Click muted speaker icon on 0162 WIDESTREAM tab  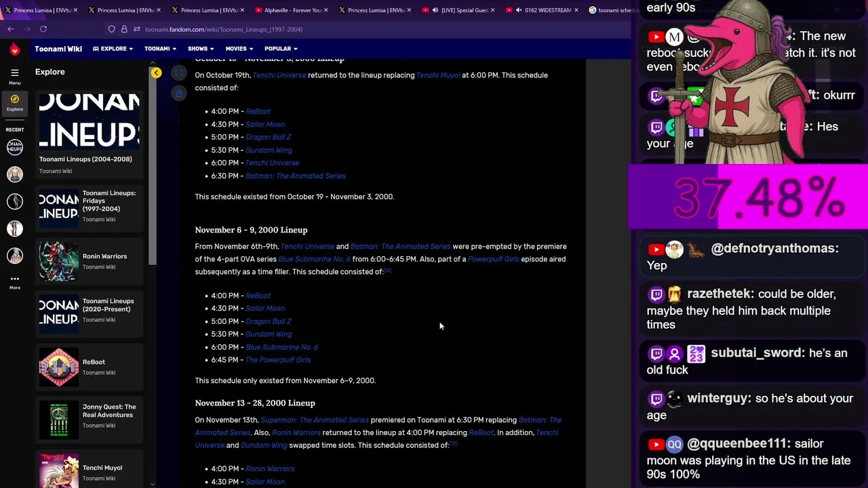(519, 10)
